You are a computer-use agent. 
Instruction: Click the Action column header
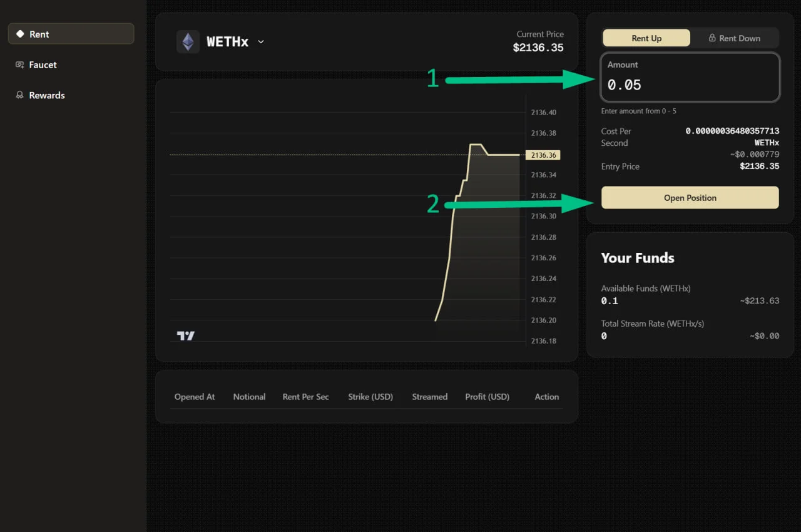(x=547, y=397)
